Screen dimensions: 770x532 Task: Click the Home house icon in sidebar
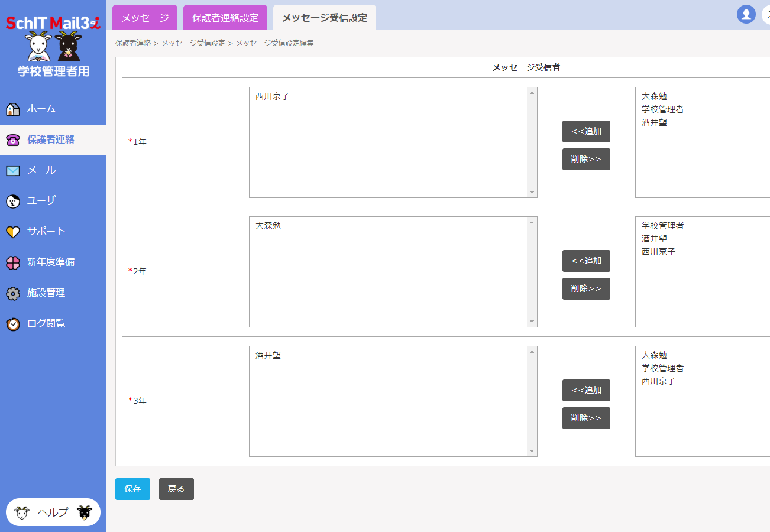(x=13, y=109)
